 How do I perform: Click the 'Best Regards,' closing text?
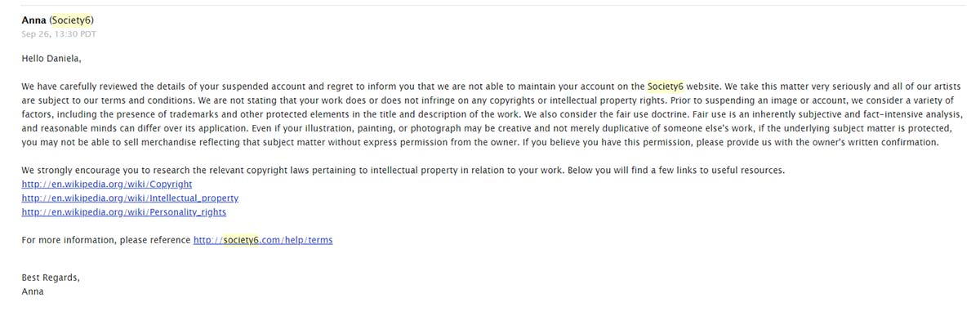tap(51, 278)
